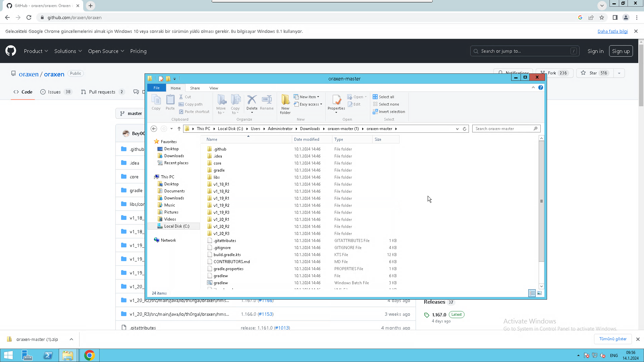Switch to the Home ribbon tab

pyautogui.click(x=175, y=88)
